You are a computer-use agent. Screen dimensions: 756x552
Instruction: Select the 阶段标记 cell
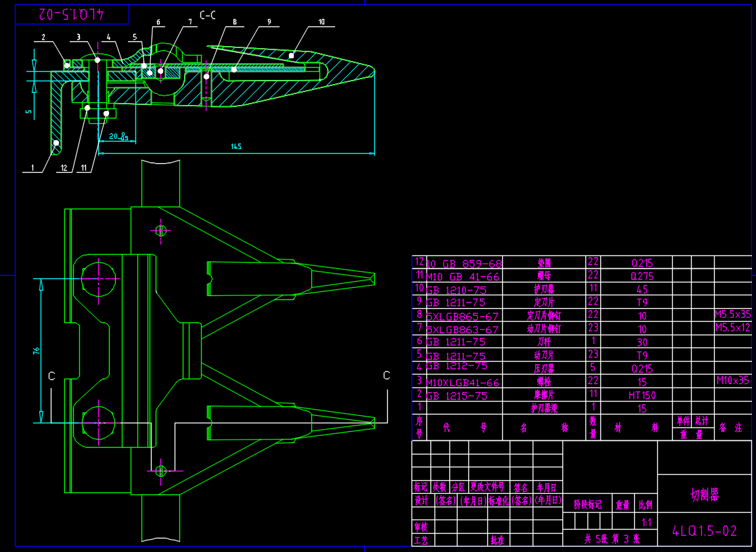[x=587, y=505]
